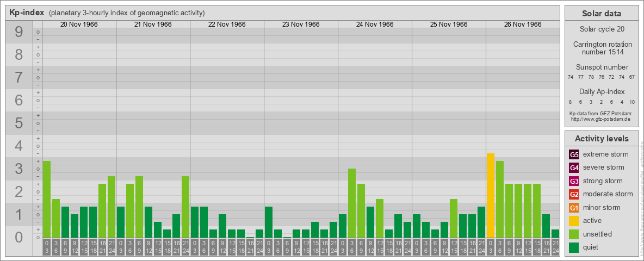Image resolution: width=644 pixels, height=261 pixels.
Task: Click the '26 Nov 1966' date header
Action: point(522,24)
